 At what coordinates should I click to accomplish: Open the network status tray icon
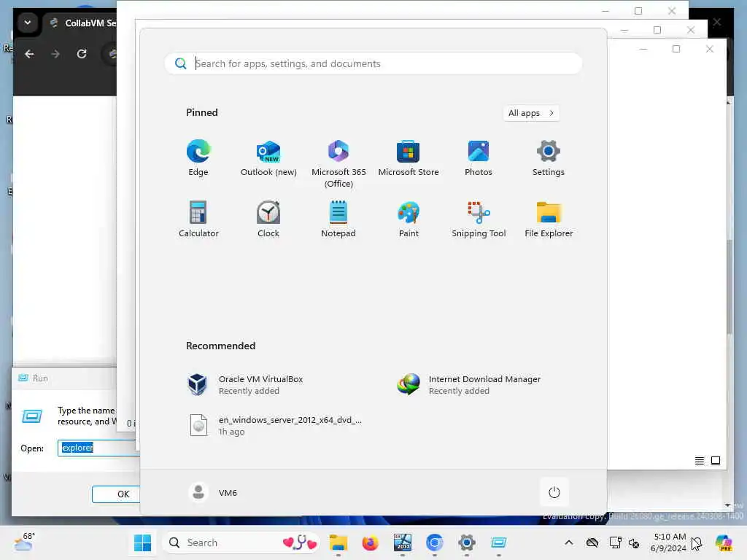615,542
